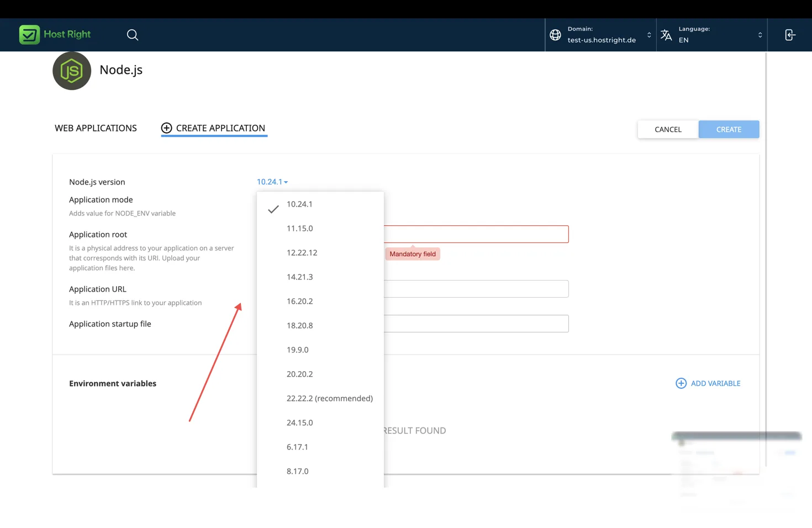The width and height of the screenshot is (812, 528).
Task: Click the Create button
Action: coord(729,129)
